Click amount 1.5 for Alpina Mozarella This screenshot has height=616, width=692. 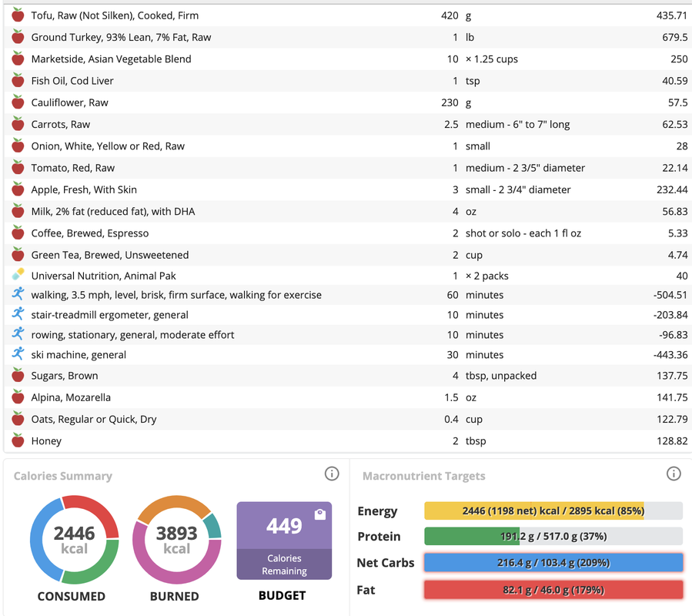tap(451, 397)
